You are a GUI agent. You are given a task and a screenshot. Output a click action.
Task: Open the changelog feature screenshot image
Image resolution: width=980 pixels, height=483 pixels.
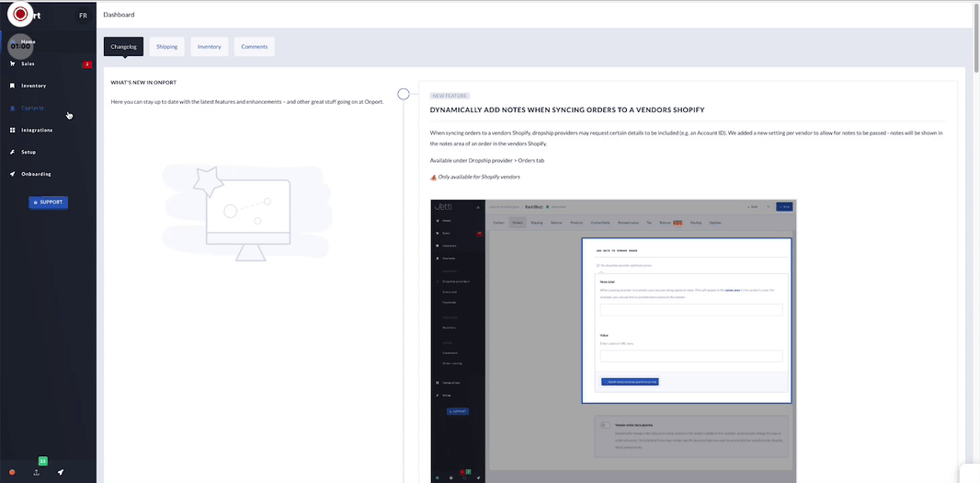tap(614, 341)
